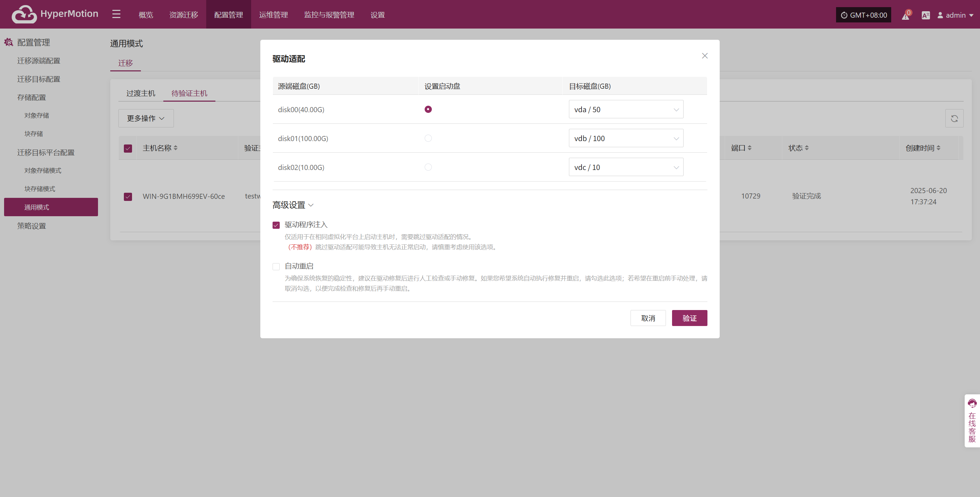
Task: Click the 验证 button
Action: (689, 318)
